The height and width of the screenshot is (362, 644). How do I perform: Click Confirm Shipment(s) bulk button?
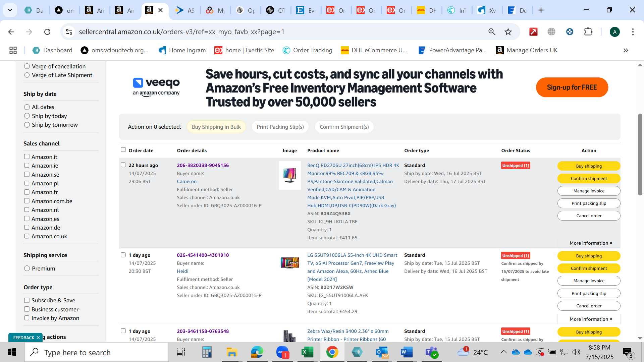[344, 127]
